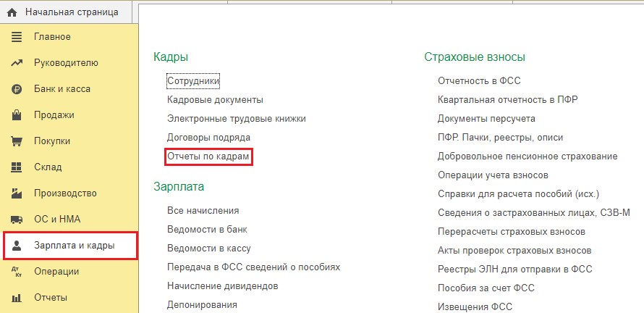Click the shopping bag icon for Продажи

pyautogui.click(x=17, y=115)
